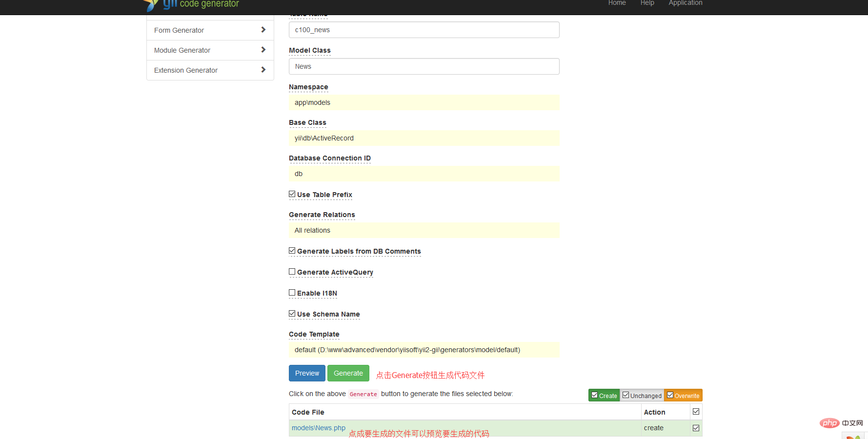Toggle the Create filter checkbox
Viewport: 868px width, 439px height.
(x=594, y=395)
